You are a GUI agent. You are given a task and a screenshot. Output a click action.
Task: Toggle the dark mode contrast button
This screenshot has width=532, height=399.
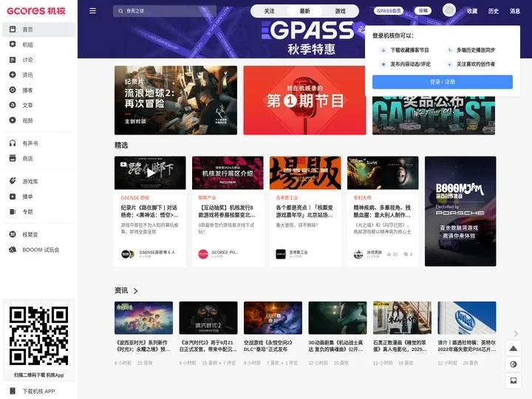(x=514, y=364)
